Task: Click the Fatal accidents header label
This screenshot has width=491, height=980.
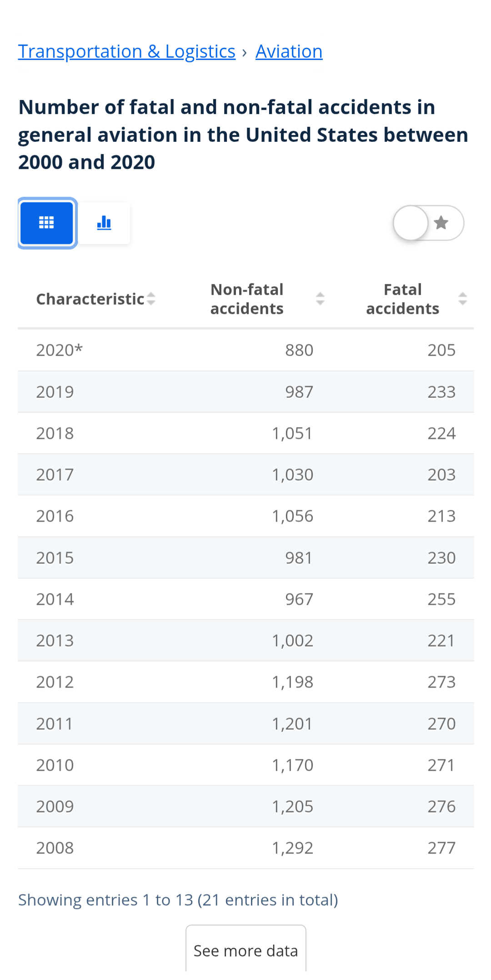Action: (x=402, y=299)
